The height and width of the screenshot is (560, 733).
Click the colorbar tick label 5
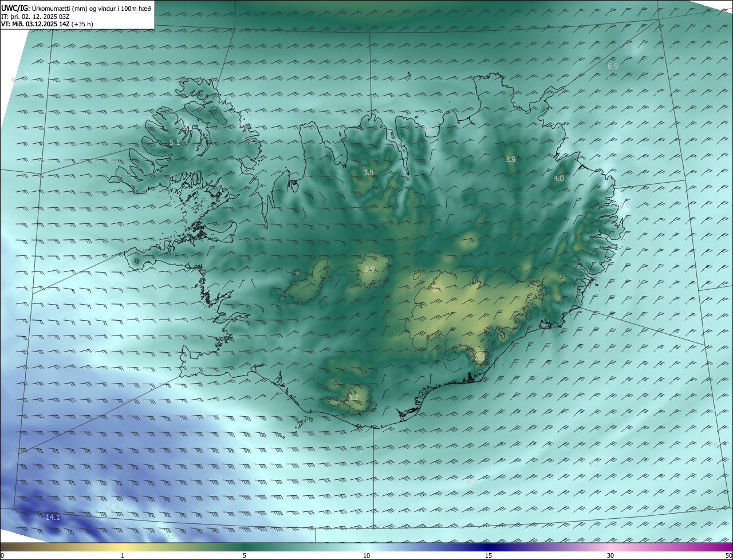tap(245, 555)
